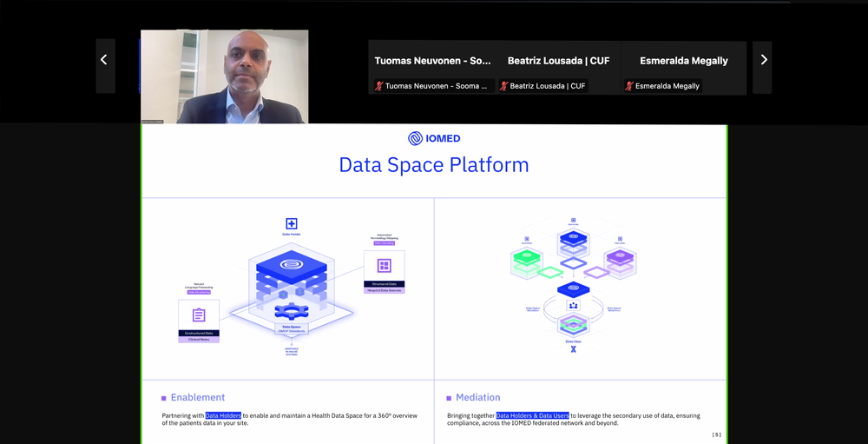Click the 'Data Space Platform' slide title
Screen dimensions: 868x444
pos(434,165)
